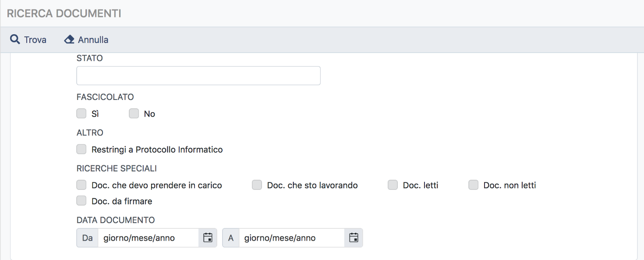Check the Doc. non letti option

(x=473, y=185)
